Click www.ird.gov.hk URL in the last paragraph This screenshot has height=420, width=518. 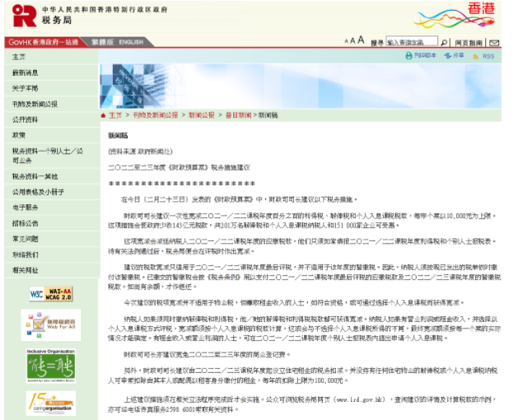pos(359,400)
